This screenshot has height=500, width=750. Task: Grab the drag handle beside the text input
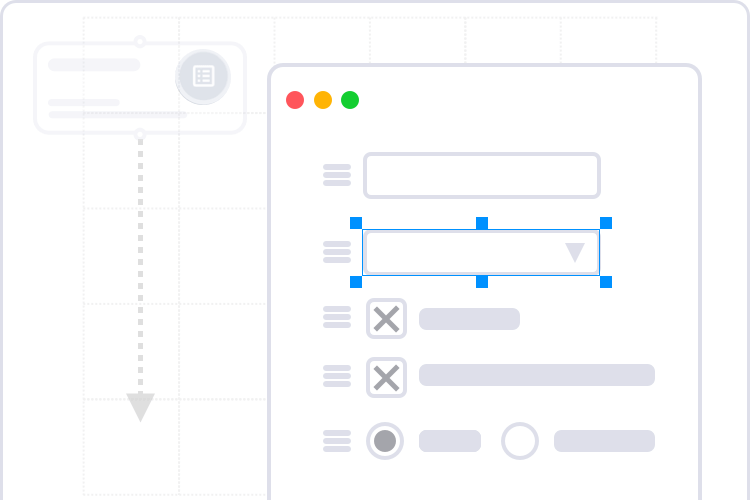tap(337, 176)
